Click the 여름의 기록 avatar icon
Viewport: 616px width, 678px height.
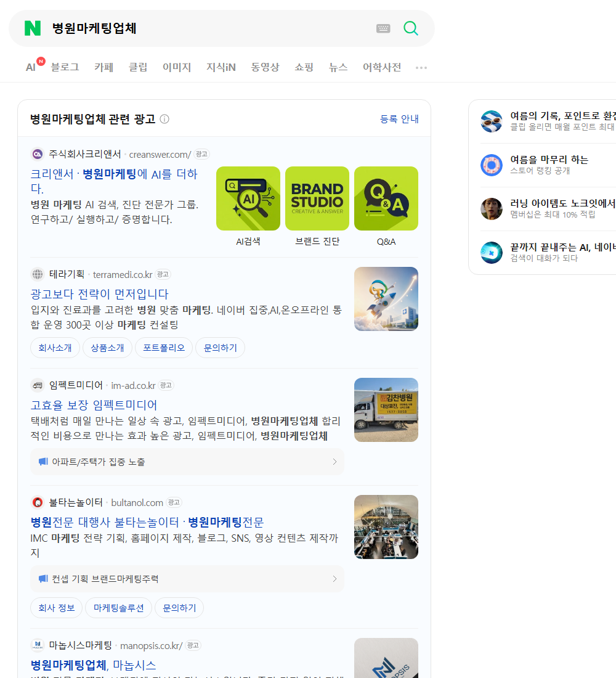click(x=492, y=121)
